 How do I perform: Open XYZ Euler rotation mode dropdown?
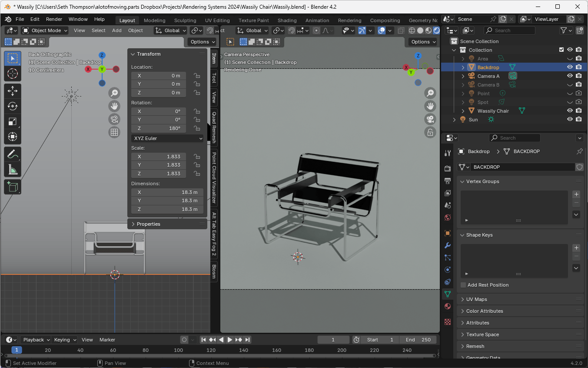pyautogui.click(x=167, y=138)
